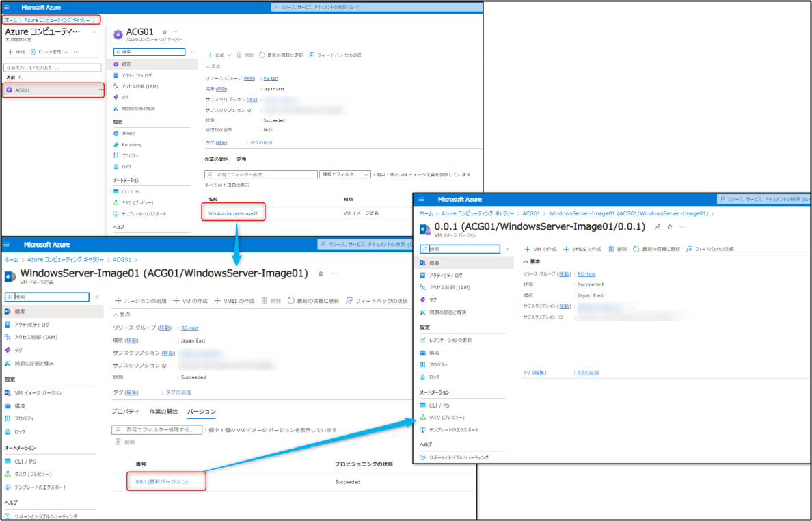Click フィードバックの送信 in the ACG01 gallery toolbar

tap(335, 55)
